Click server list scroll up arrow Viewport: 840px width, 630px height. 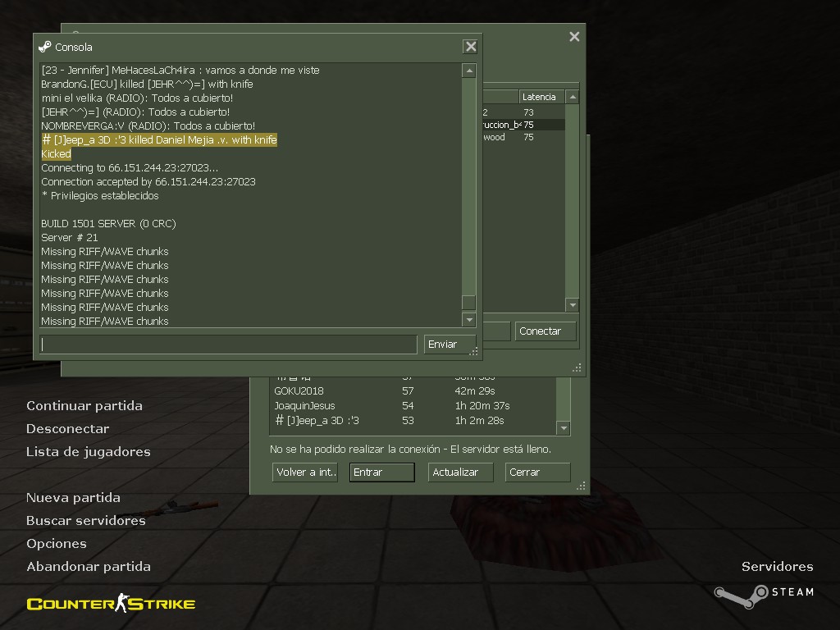coord(572,97)
